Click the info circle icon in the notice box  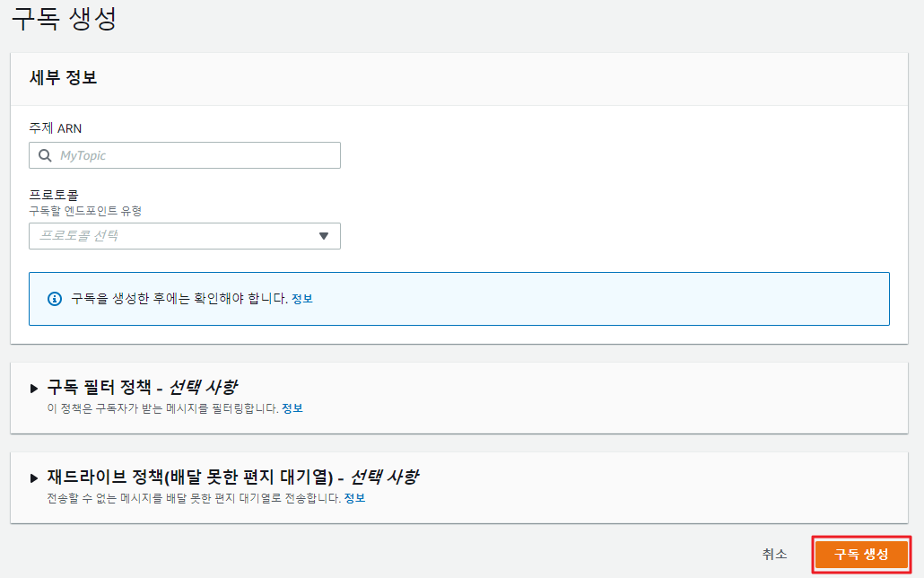point(54,299)
